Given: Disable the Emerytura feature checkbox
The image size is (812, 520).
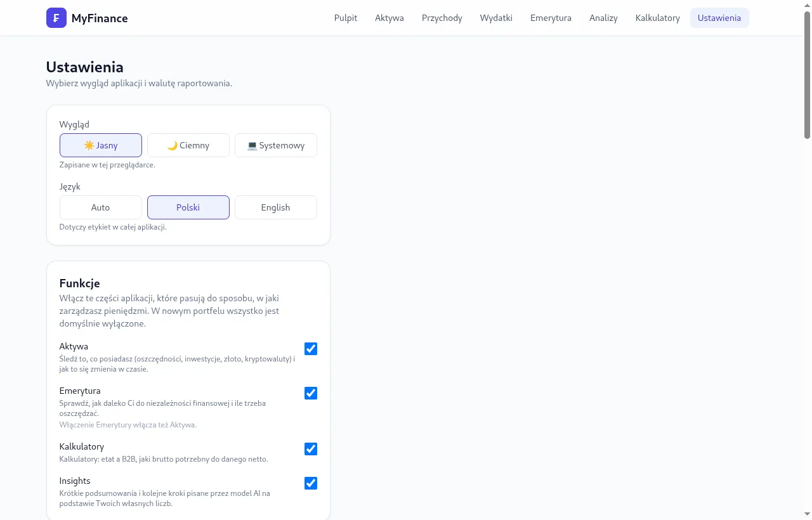Looking at the screenshot, I should pyautogui.click(x=311, y=393).
